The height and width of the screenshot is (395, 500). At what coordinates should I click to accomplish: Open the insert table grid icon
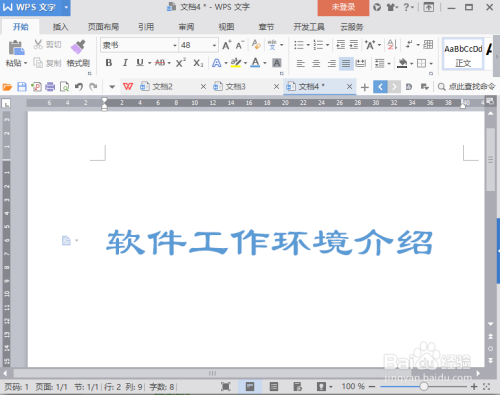coord(428,44)
